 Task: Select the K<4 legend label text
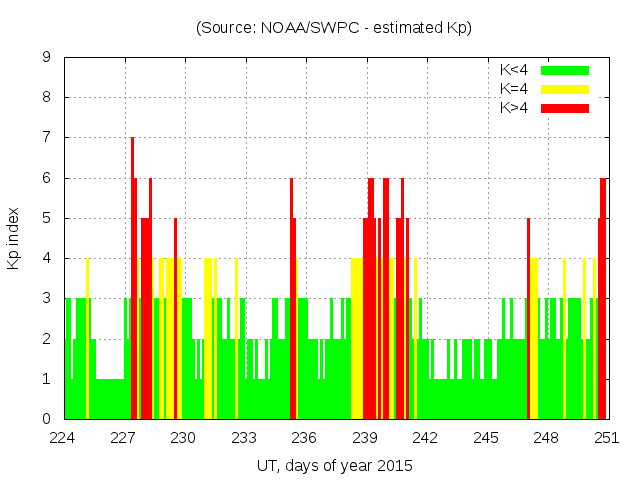(x=515, y=70)
